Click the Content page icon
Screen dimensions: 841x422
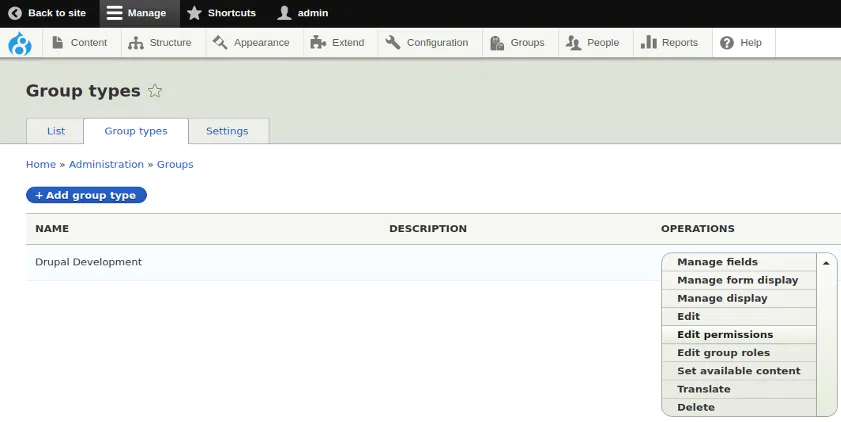57,42
